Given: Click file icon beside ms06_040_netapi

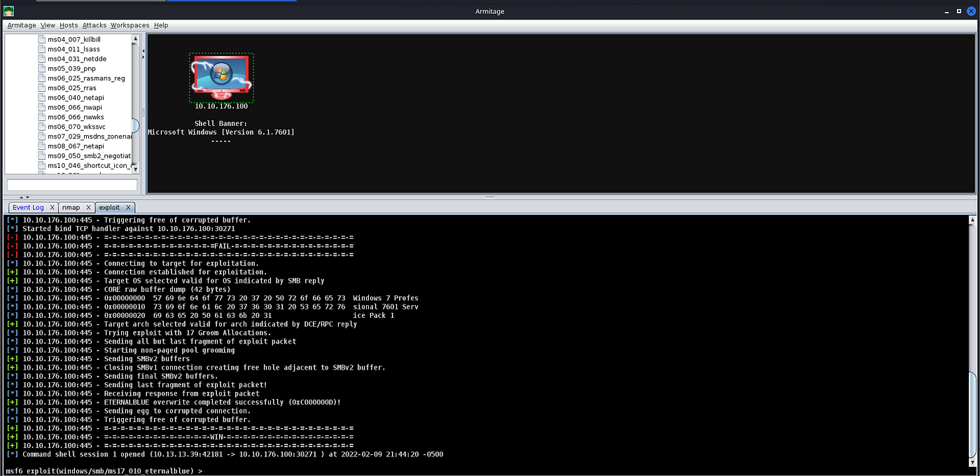Looking at the screenshot, I should point(42,98).
